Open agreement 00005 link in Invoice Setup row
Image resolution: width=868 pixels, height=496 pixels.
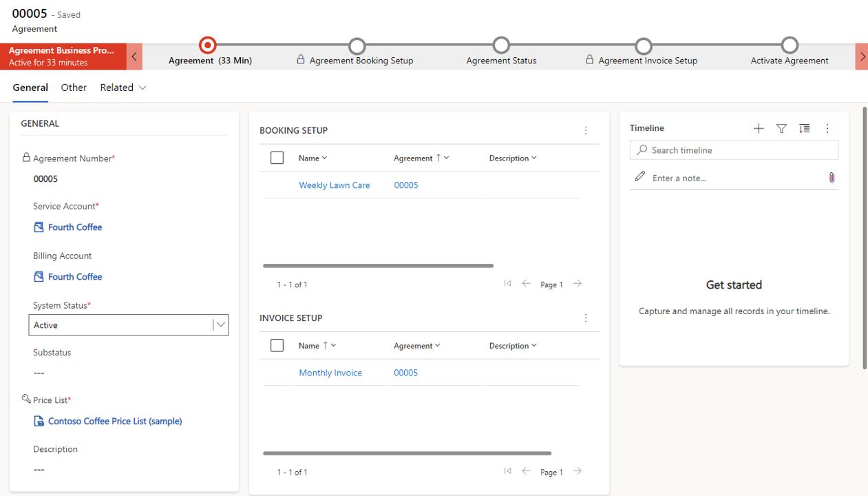click(406, 373)
